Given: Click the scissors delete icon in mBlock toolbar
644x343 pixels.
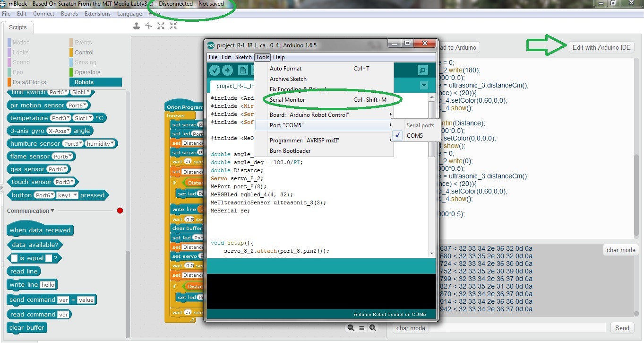Looking at the screenshot, I should click(x=149, y=26).
